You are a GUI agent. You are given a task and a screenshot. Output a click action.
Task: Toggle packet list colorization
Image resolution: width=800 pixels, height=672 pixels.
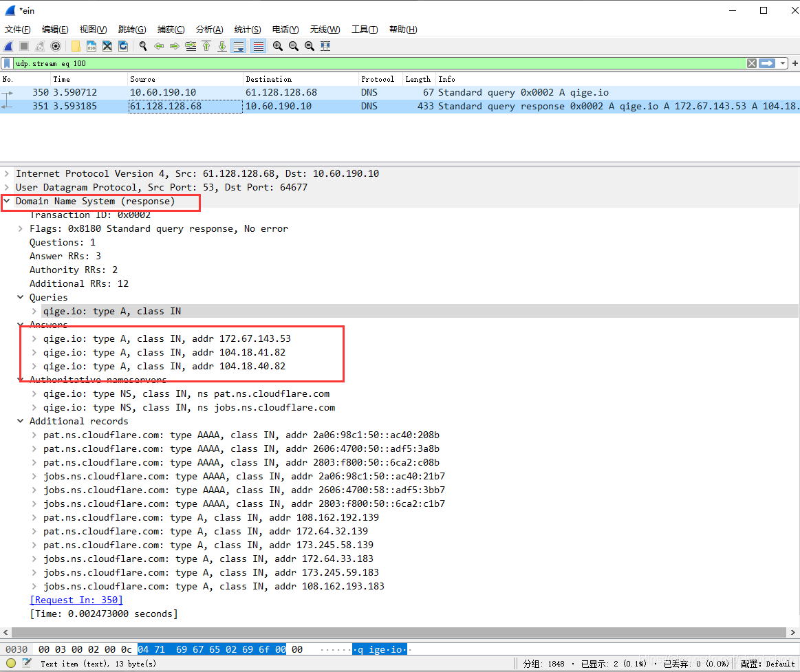(258, 47)
